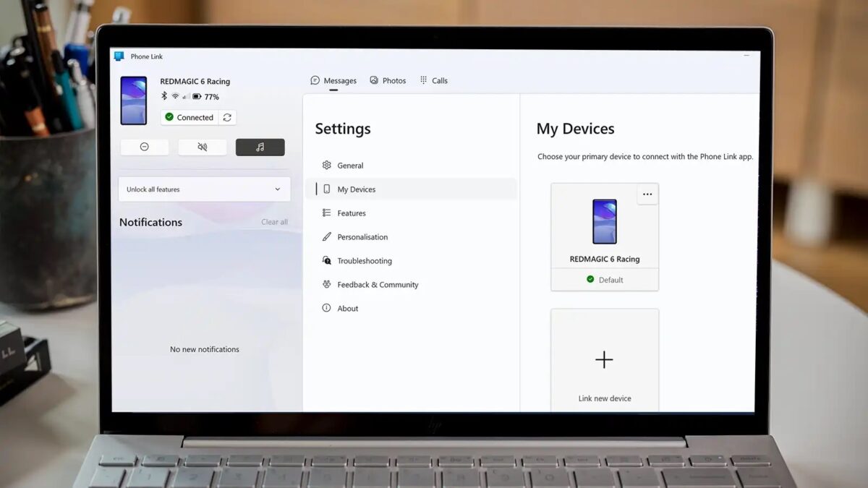Select the REDMAGIC 6 Racing device card thumbnail

pos(605,222)
